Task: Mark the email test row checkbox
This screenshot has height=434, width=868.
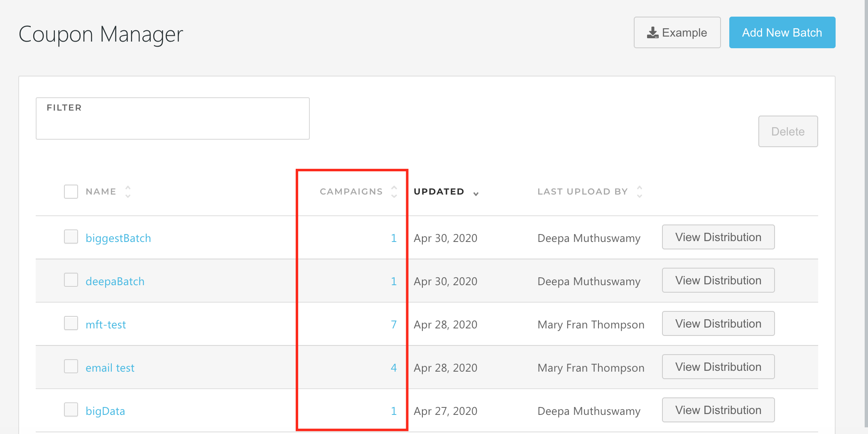Action: coord(71,366)
